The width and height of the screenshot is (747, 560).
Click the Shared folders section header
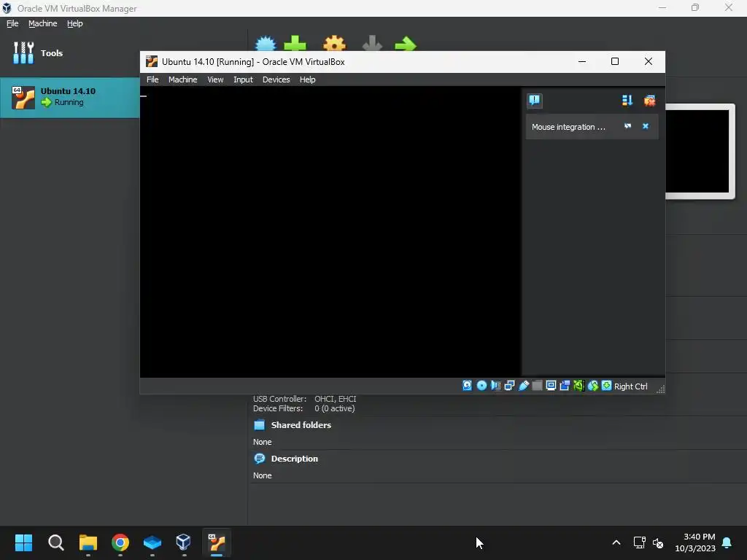tap(301, 425)
